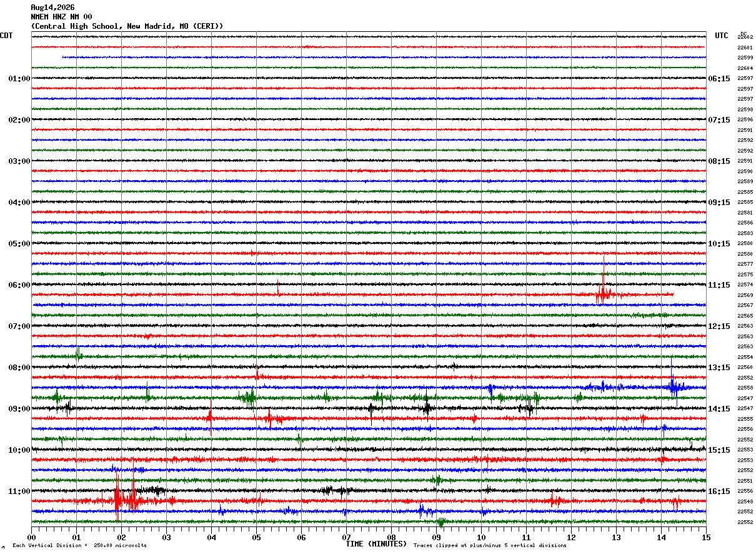756x554 pixels.
Task: Click the DC offset value 22565
Action: [745, 316]
